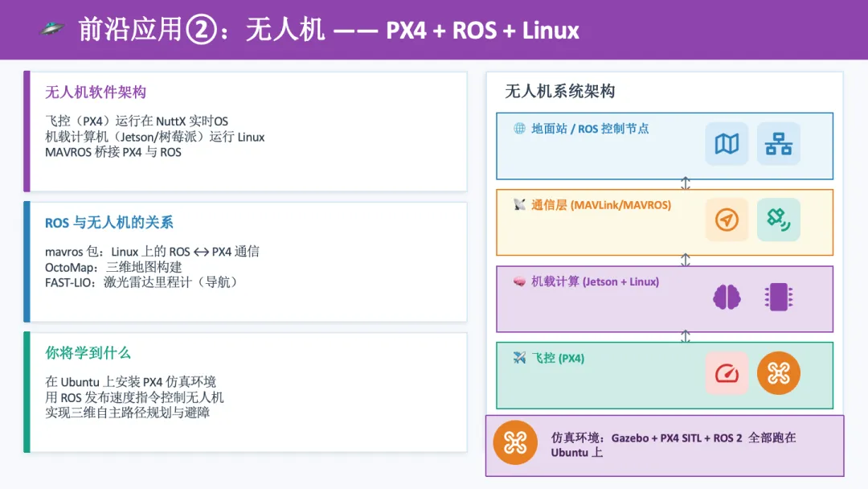Screen dimensions: 868x489
Task: Click the network topology icon beside the map
Action: (778, 144)
